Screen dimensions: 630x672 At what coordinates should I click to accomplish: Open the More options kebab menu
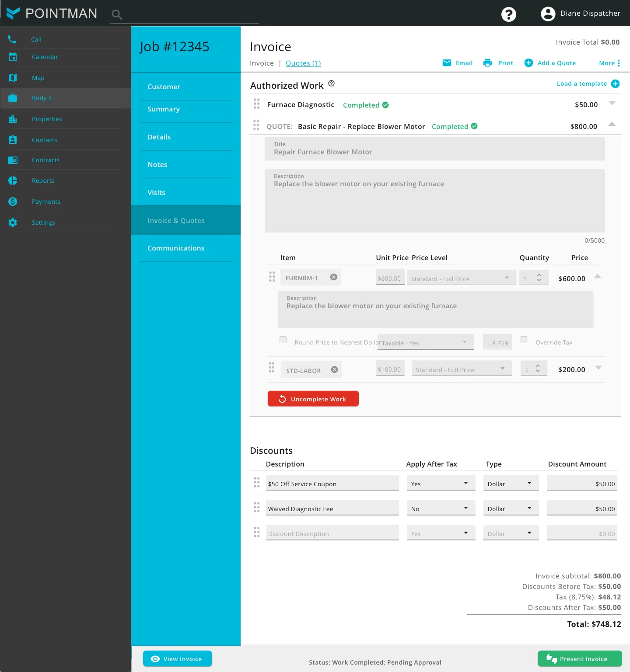click(x=619, y=63)
